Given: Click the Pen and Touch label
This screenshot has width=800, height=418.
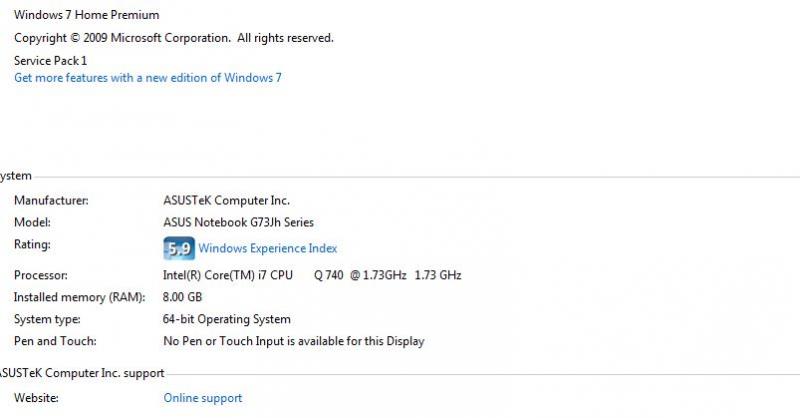Looking at the screenshot, I should point(55,341).
